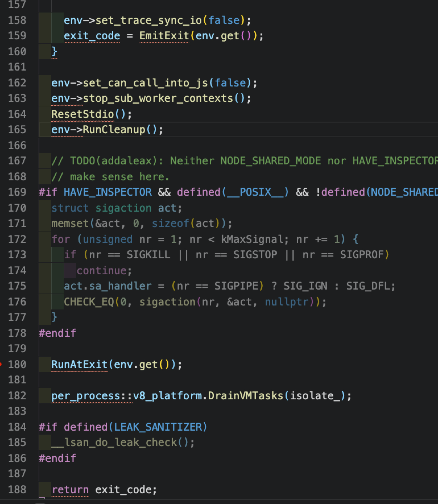438x504 pixels.
Task: Click LEAK_SANITIZER in the #if directive
Action: [x=158, y=427]
